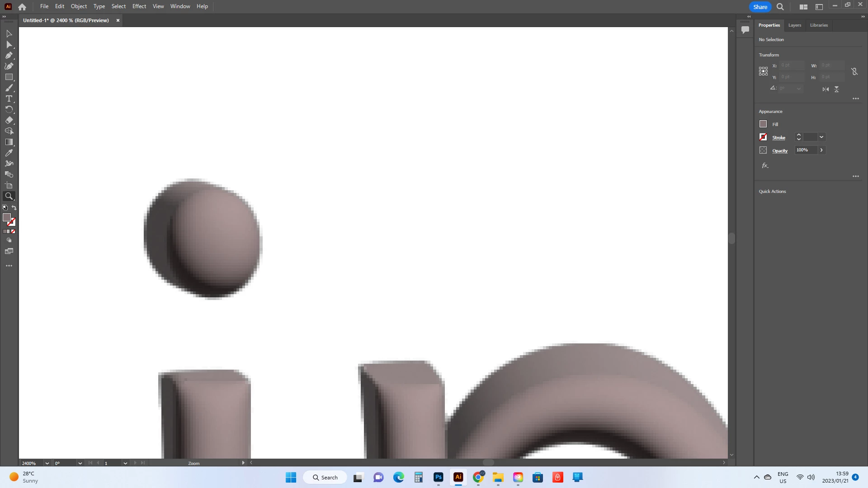This screenshot has height=488, width=868.
Task: Choose the Eraser tool
Action: click(x=9, y=120)
